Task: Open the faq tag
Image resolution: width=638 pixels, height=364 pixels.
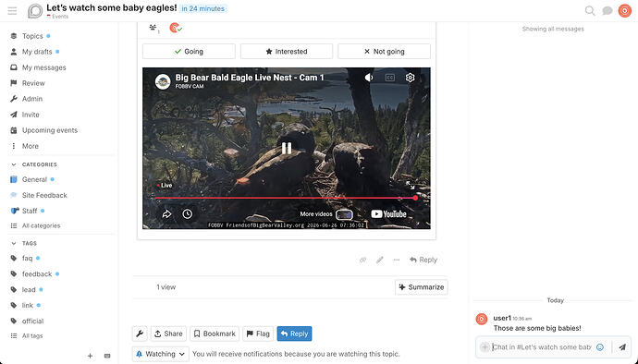Action: pyautogui.click(x=27, y=259)
